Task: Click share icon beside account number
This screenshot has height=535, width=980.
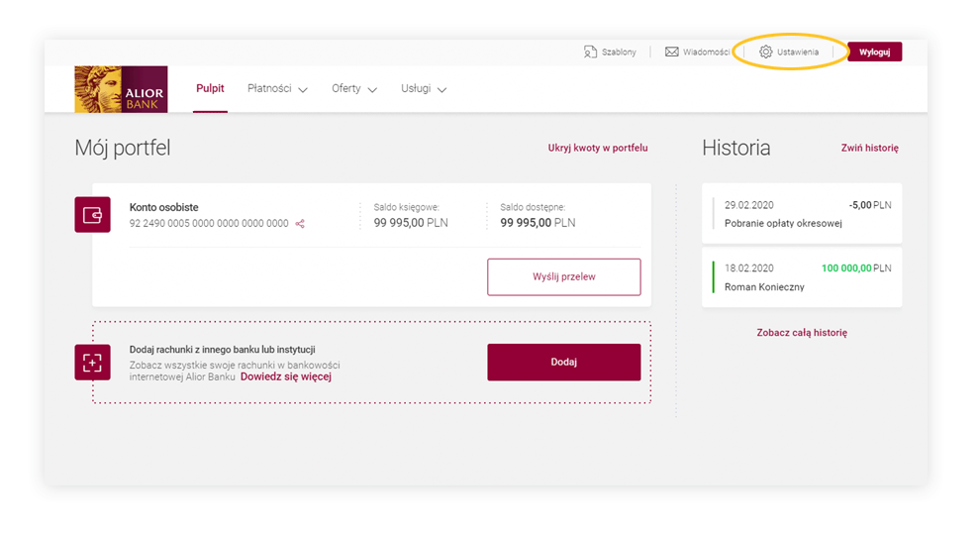Action: [x=300, y=224]
